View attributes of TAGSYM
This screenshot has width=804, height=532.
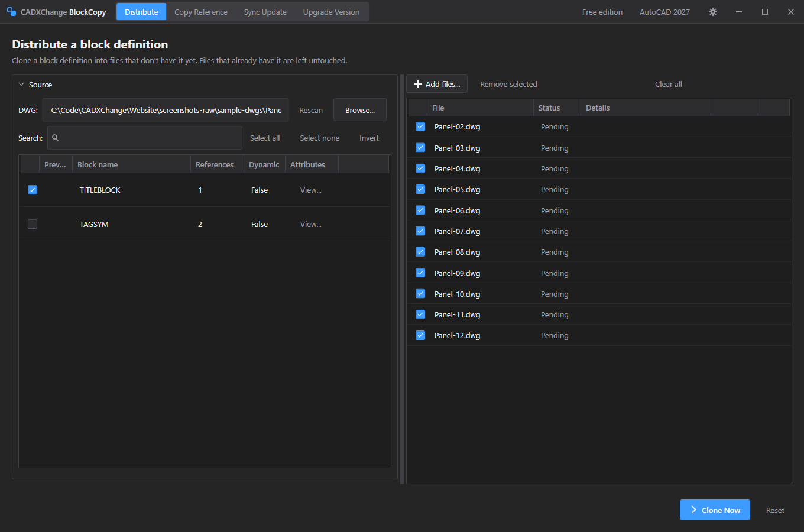311,224
